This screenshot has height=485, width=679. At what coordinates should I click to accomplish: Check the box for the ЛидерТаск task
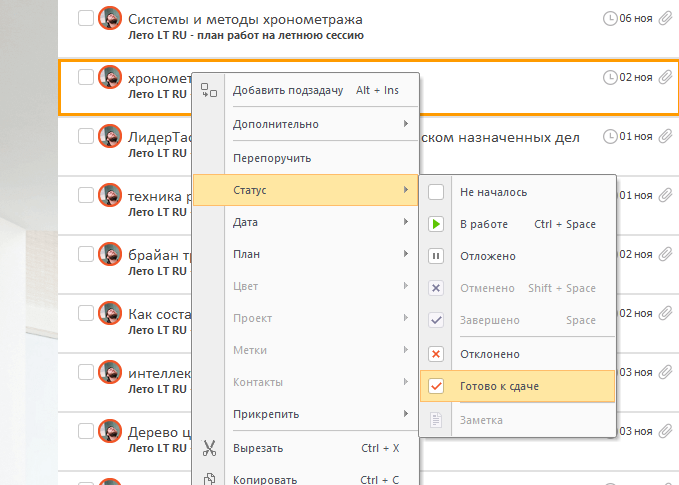click(x=86, y=136)
